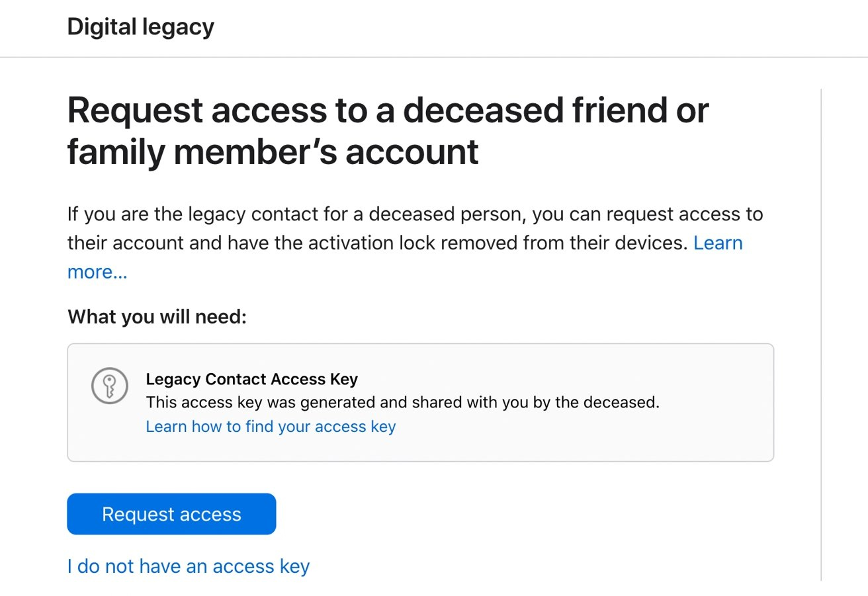
Task: Select the "Legacy Contact Access Key" title
Action: [x=251, y=380]
